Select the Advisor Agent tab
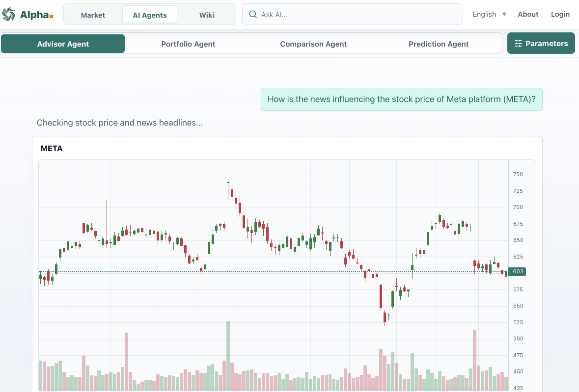 63,44
